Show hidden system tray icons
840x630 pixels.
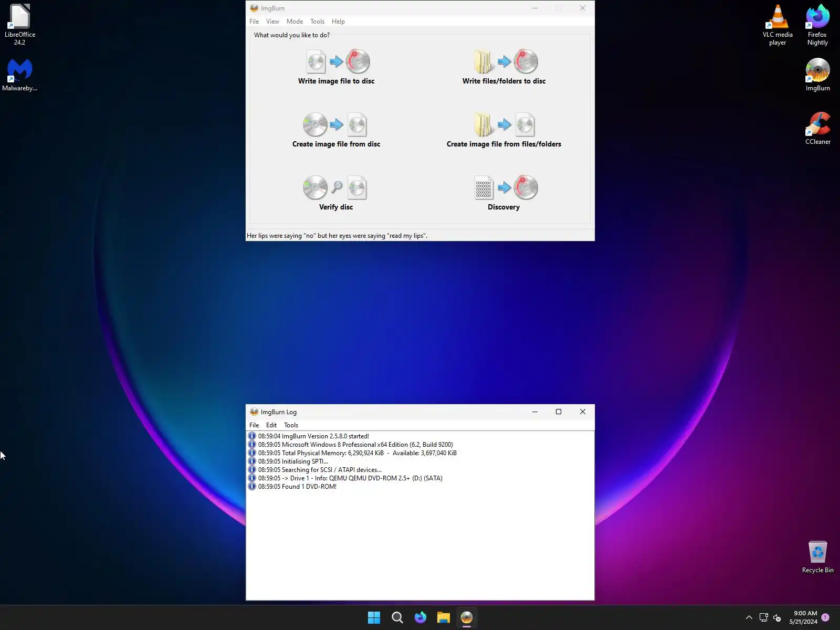(749, 618)
